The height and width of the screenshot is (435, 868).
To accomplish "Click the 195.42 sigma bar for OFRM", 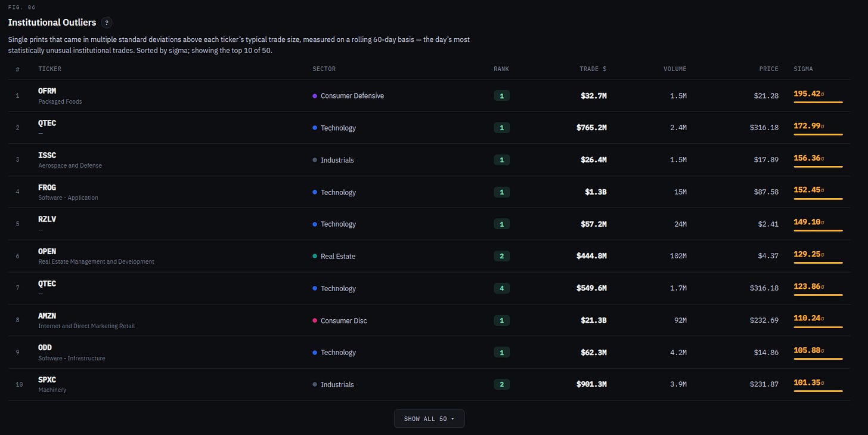I will point(818,103).
